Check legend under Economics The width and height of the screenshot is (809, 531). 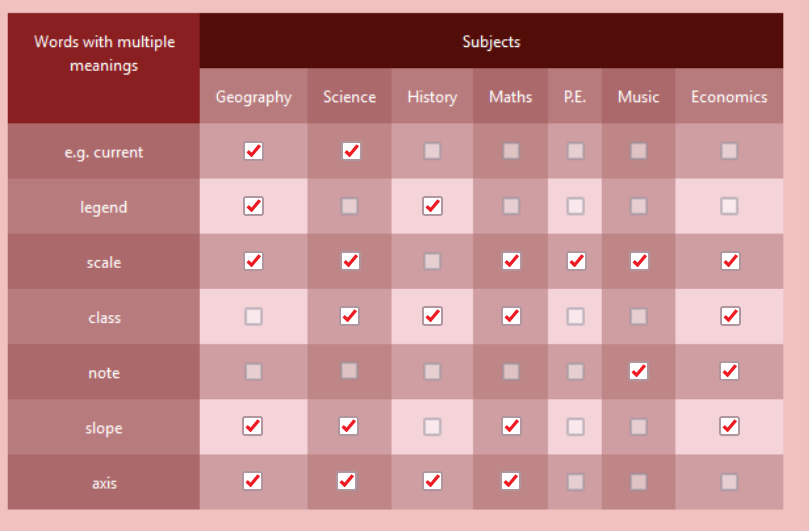(729, 206)
